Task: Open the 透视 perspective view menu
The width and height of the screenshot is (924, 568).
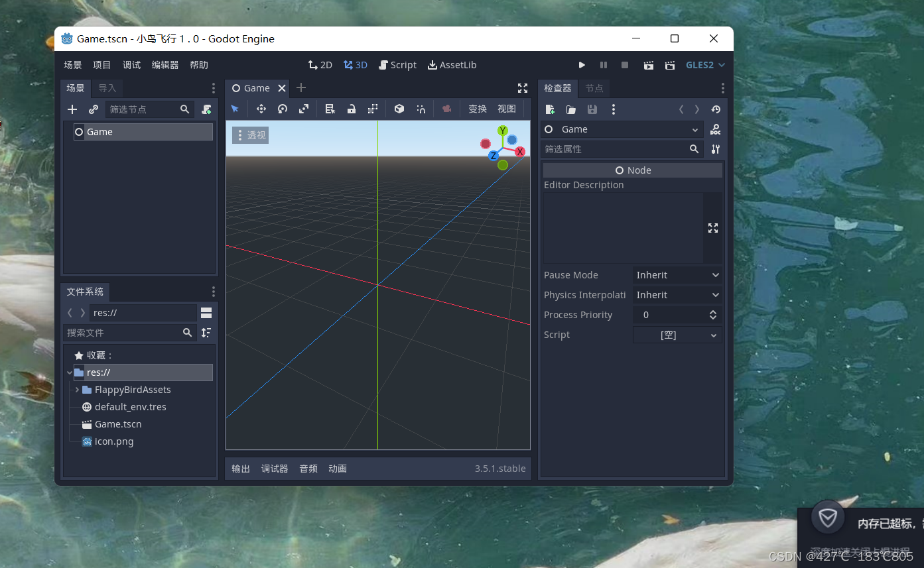Action: point(250,135)
